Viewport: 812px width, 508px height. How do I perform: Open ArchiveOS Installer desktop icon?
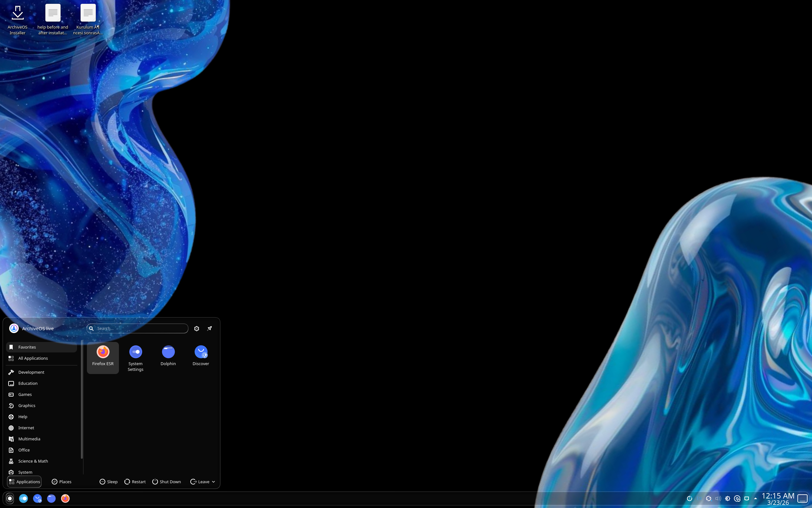click(17, 20)
